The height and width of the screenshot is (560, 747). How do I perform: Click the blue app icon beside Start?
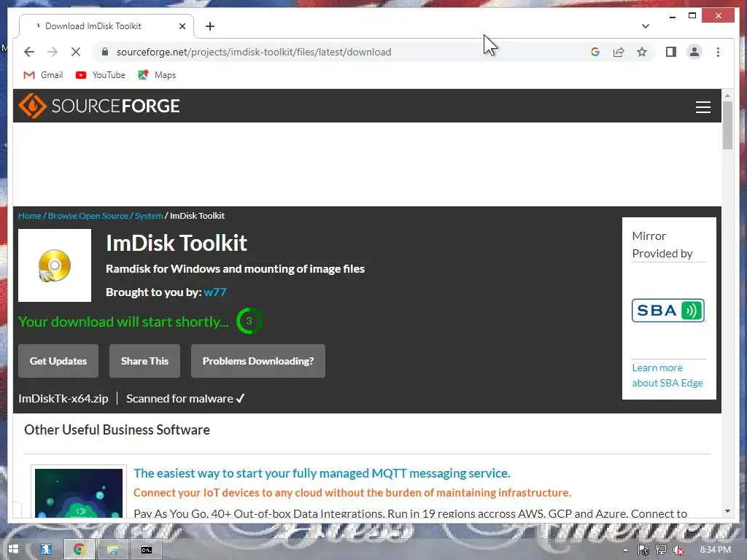(46, 550)
